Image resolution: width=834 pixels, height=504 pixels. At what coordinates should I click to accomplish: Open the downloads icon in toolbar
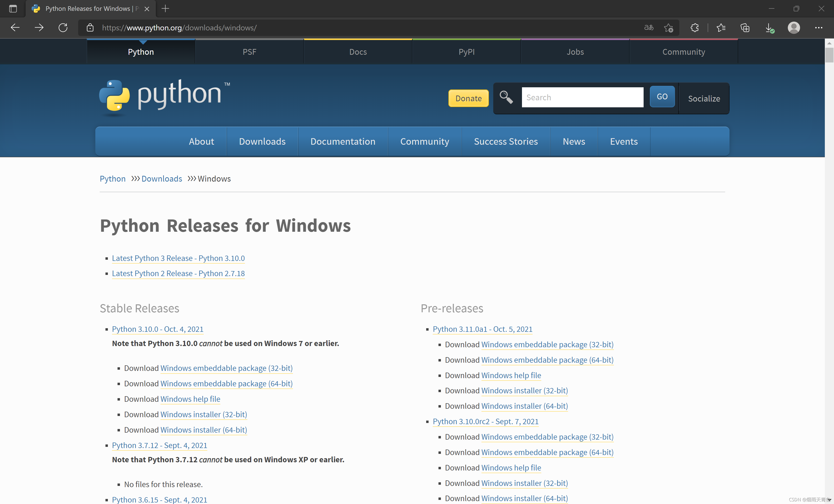click(769, 28)
